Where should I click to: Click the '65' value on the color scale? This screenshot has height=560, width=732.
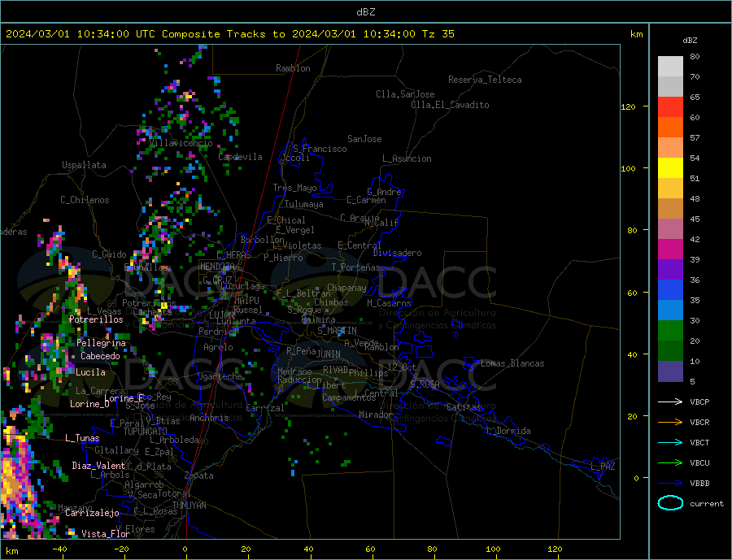(x=695, y=97)
